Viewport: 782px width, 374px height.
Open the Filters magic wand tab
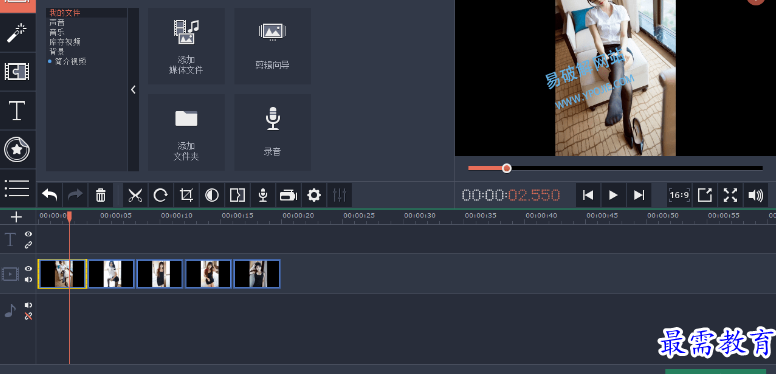[17, 33]
